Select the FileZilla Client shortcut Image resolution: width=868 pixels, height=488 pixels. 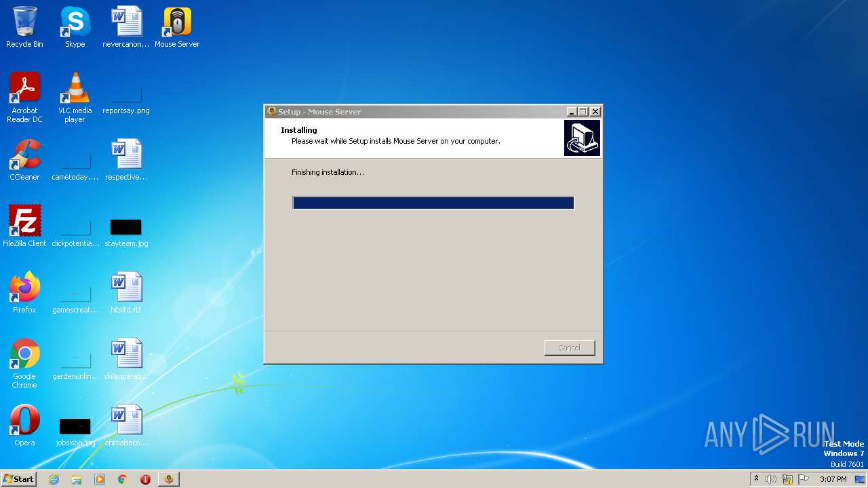[x=24, y=226]
